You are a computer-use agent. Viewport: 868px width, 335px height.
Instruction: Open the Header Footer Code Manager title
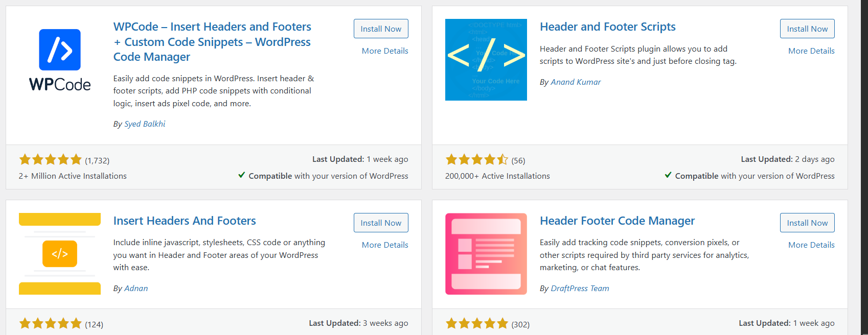[x=617, y=221]
